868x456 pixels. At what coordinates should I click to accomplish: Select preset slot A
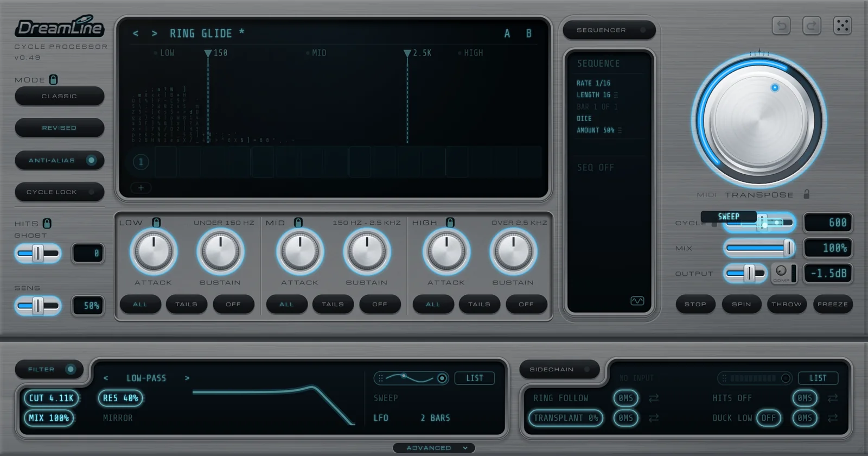point(507,34)
